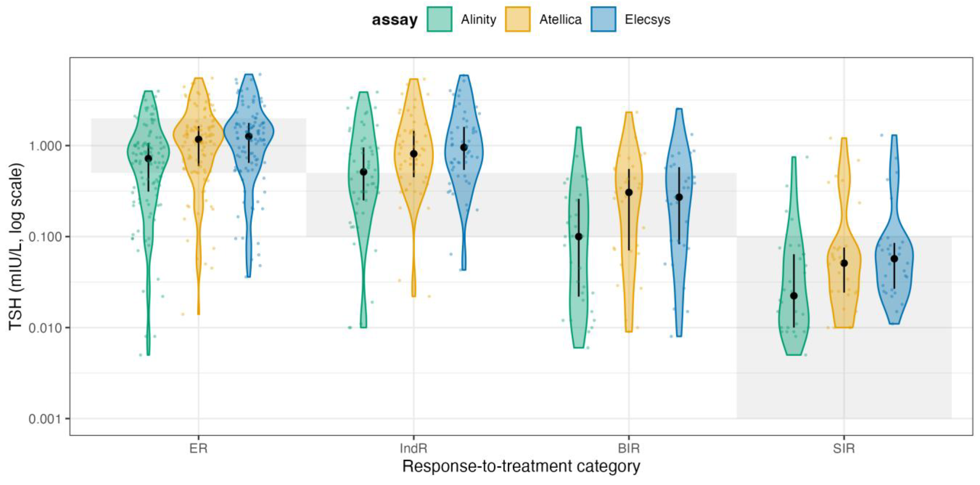
Task: Click the median dot of SIR Alinity violin
Action: point(794,296)
